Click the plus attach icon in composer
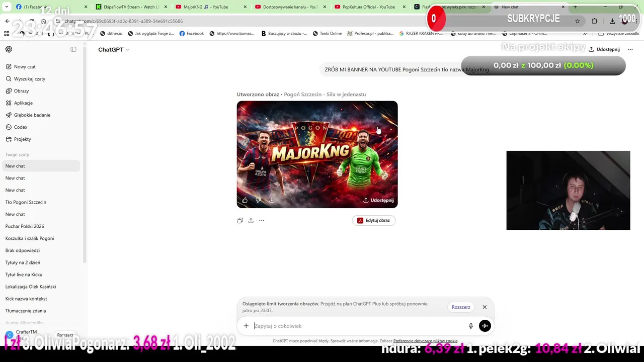 (x=246, y=326)
